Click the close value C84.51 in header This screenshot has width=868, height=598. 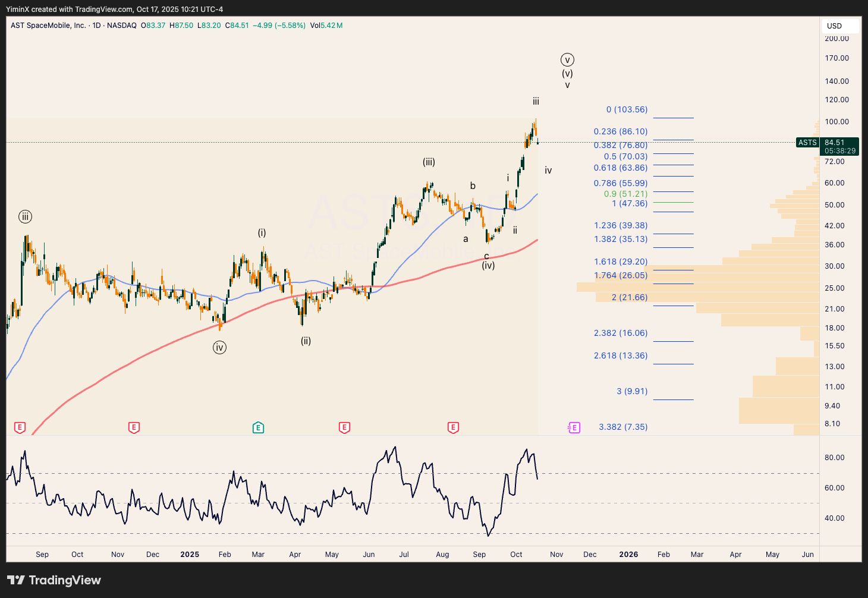(x=237, y=26)
